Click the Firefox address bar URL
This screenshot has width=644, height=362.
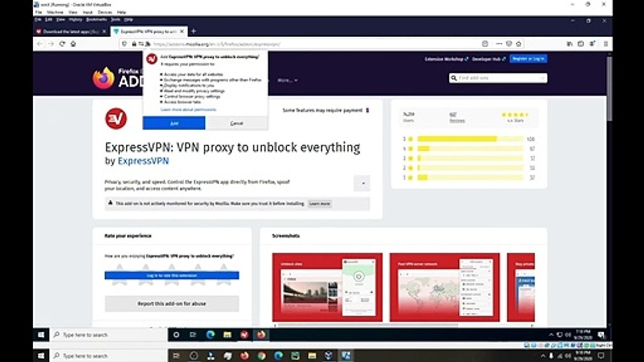217,44
